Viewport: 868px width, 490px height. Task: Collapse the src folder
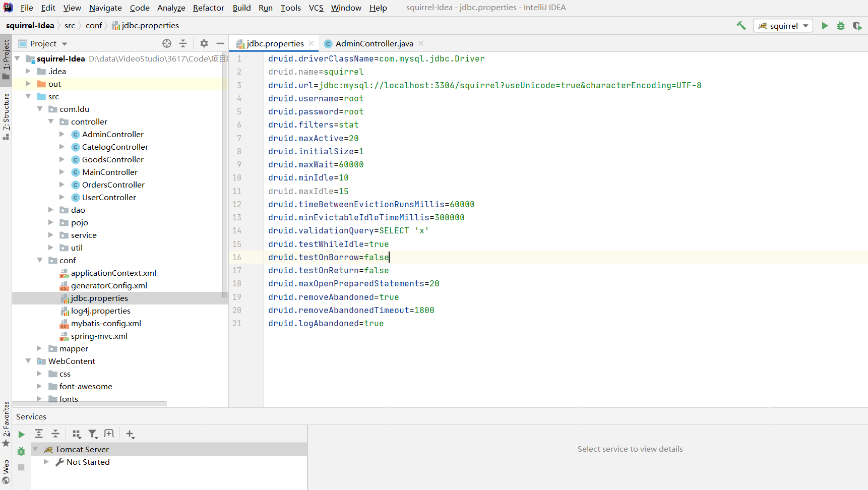(x=28, y=96)
